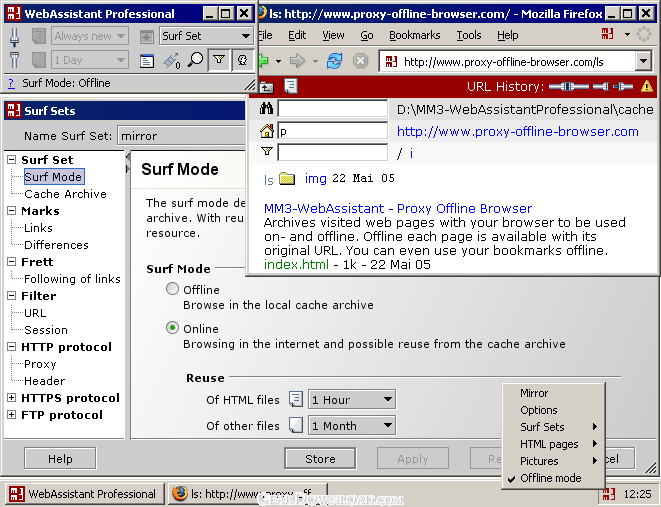Click the Store button
661x507 pixels.
pos(320,459)
